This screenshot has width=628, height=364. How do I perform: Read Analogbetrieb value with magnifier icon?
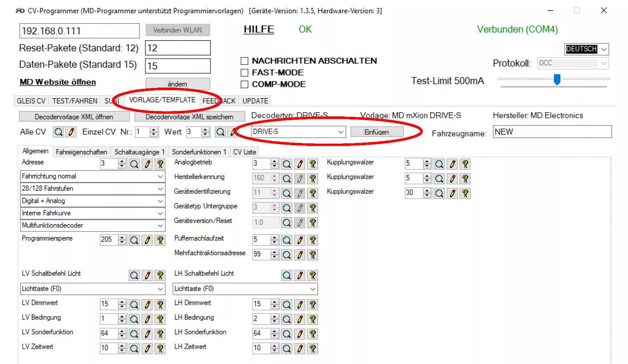287,164
